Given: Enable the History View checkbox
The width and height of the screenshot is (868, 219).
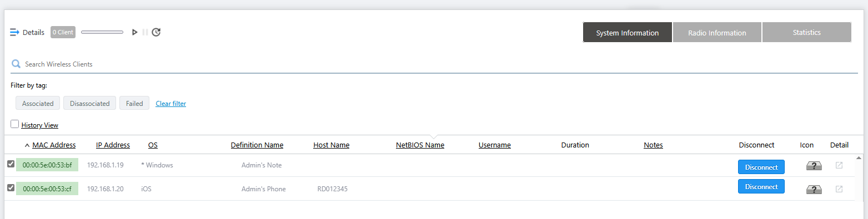Looking at the screenshot, I should click(15, 124).
